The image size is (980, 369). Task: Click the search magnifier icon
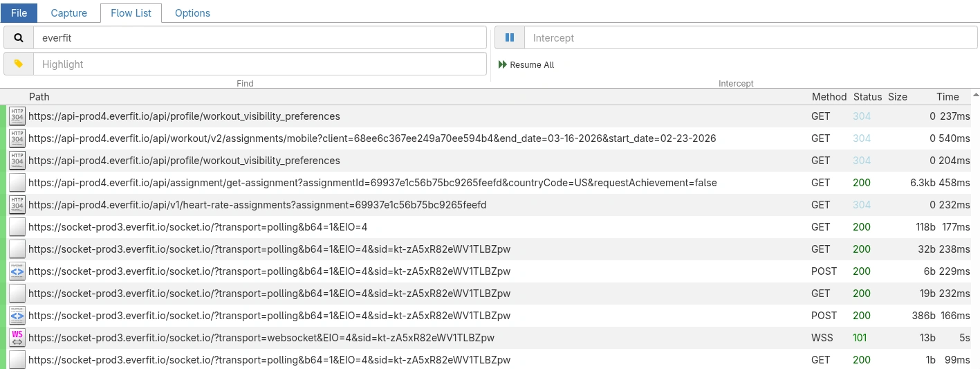click(x=19, y=38)
